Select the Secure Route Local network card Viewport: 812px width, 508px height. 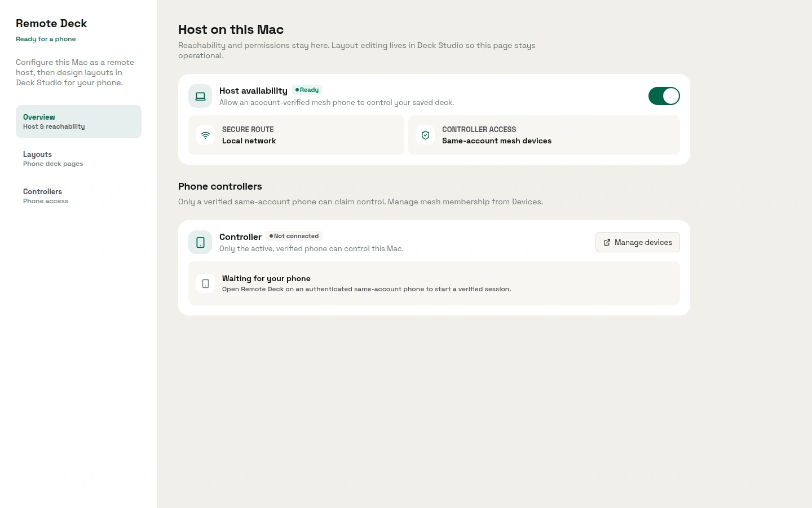296,135
